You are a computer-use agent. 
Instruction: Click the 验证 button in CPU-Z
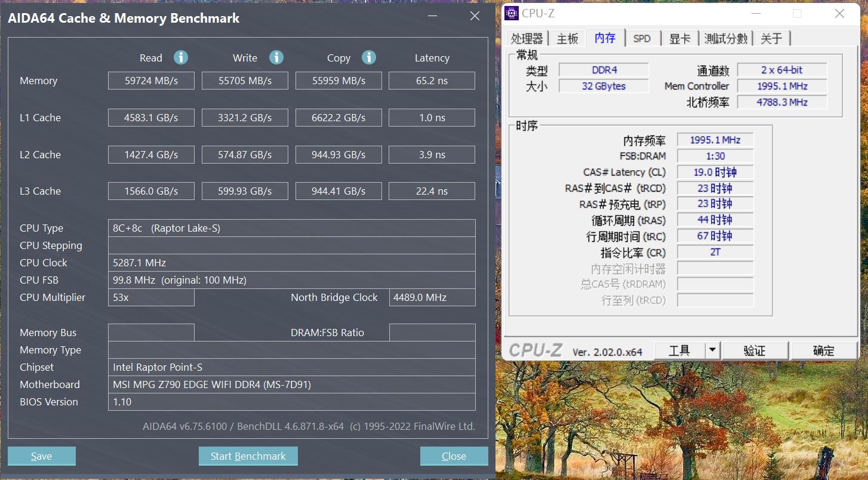(x=755, y=350)
